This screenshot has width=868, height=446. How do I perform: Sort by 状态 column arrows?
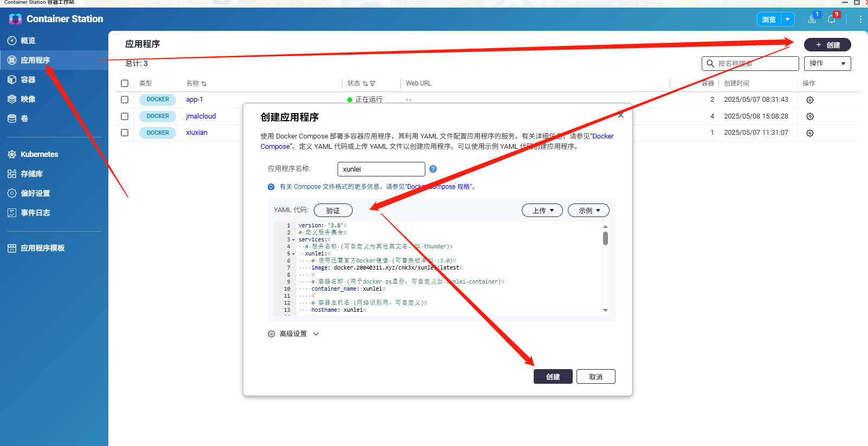pos(365,83)
